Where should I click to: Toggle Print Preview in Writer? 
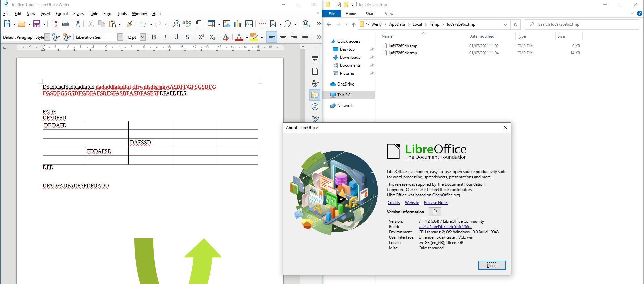click(77, 24)
